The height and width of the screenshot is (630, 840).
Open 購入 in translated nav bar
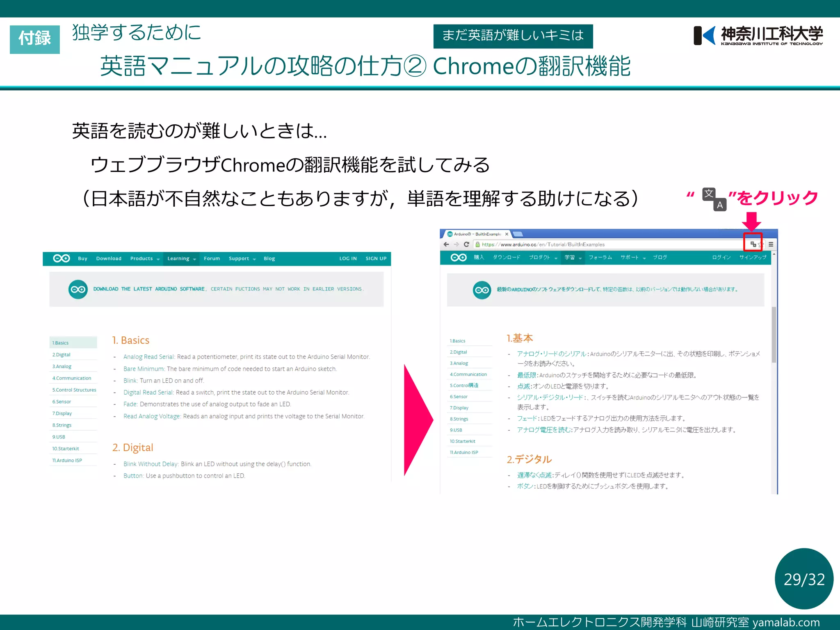tap(479, 257)
